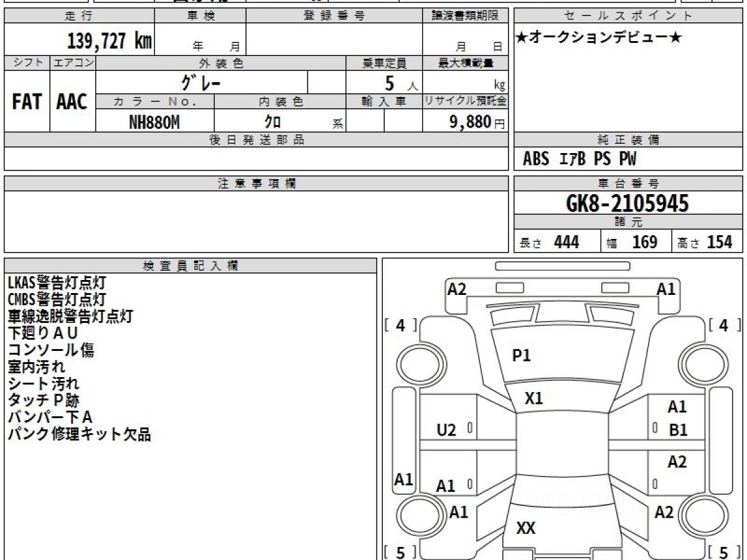Select the seating capacity value 5 人
Viewport: 747px width, 560px height.
401,83
